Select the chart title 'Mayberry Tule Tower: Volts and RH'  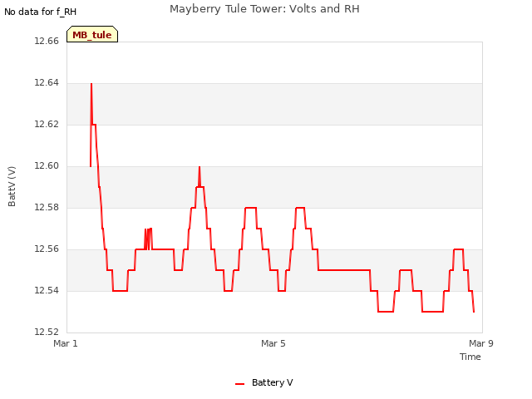click(x=264, y=9)
